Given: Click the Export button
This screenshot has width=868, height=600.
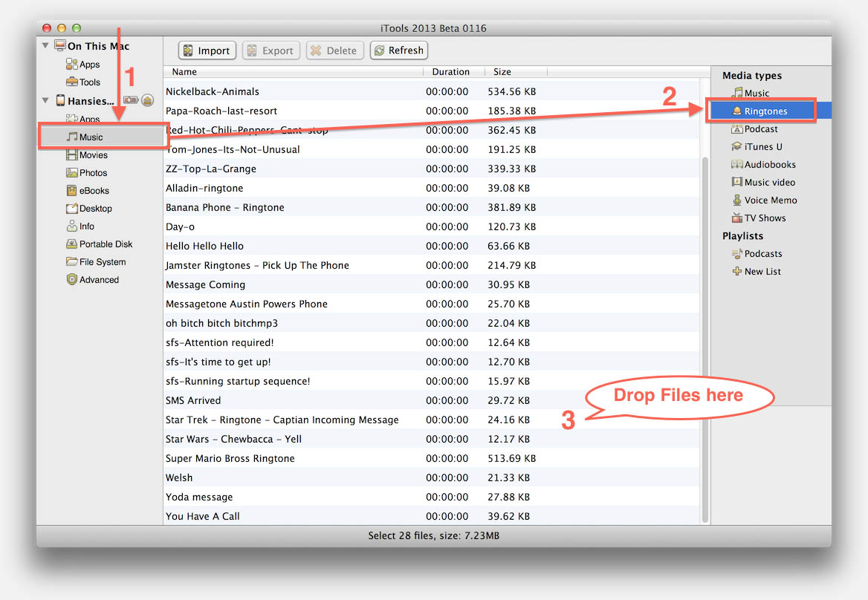Looking at the screenshot, I should [x=271, y=50].
